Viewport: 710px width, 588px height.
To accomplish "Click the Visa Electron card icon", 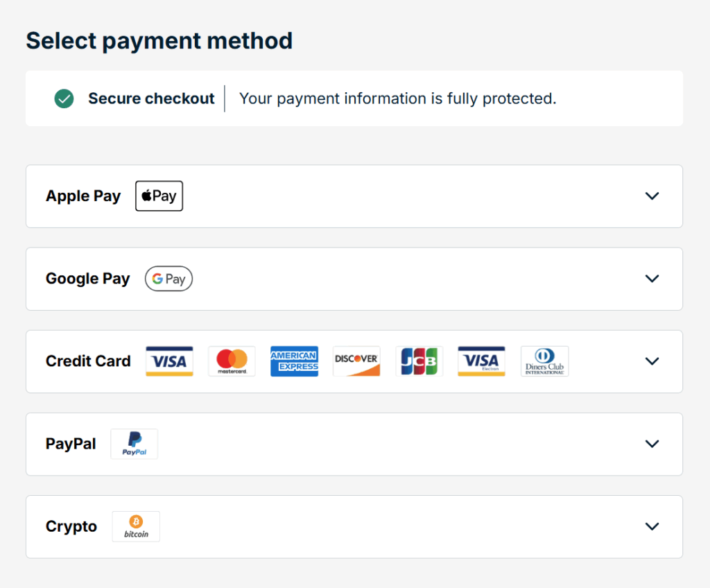I will pos(481,361).
